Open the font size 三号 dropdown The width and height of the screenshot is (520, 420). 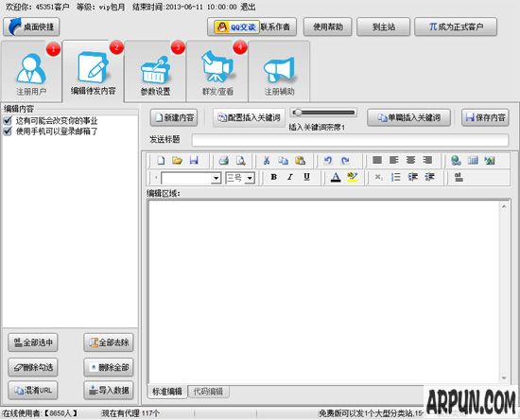tap(250, 178)
